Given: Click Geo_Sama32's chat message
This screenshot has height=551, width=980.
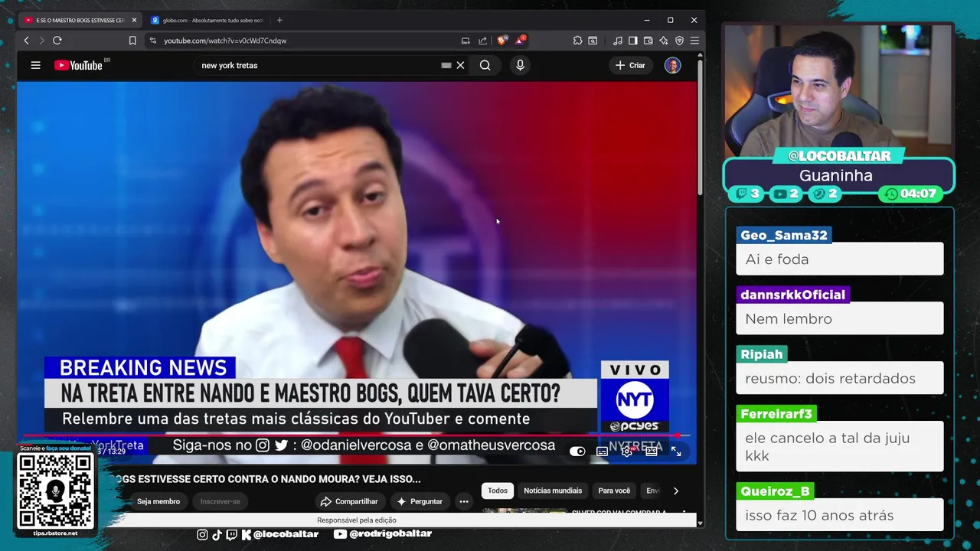Looking at the screenshot, I should (840, 259).
